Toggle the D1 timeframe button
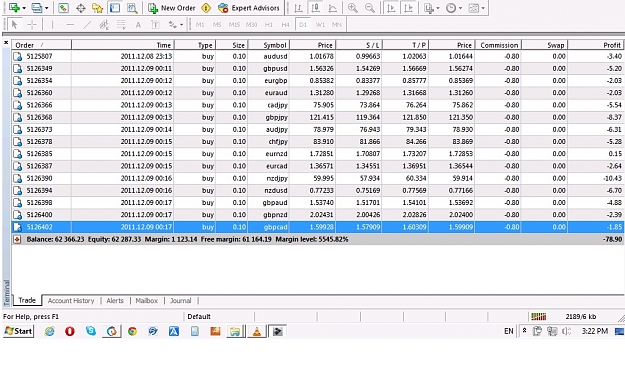The height and width of the screenshot is (366, 625). click(303, 25)
